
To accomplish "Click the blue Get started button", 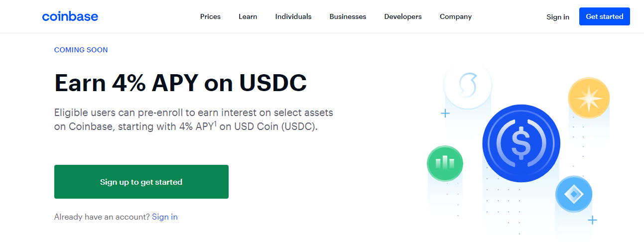I will click(x=605, y=16).
